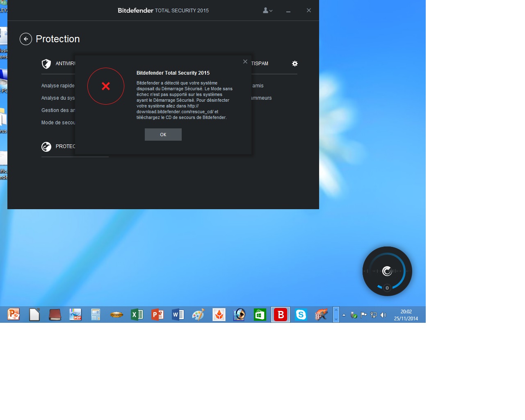Screen dimensions: 525x420
Task: Open the PDF viewer icon in taskbar
Action: [75, 315]
